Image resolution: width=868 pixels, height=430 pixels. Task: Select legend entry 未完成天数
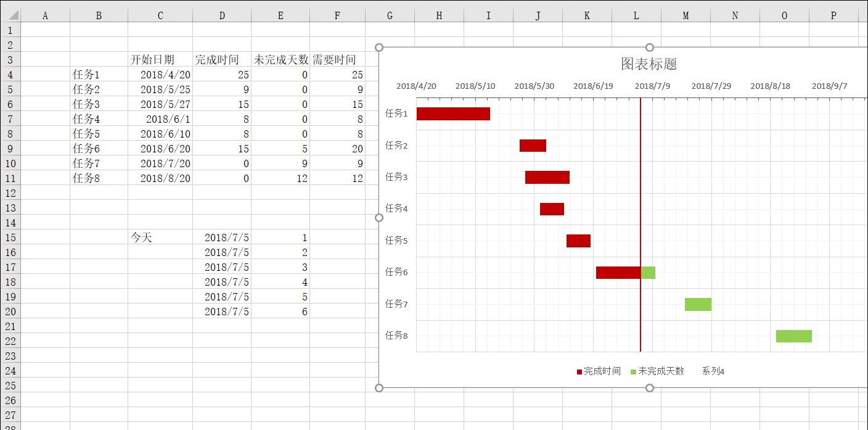657,371
